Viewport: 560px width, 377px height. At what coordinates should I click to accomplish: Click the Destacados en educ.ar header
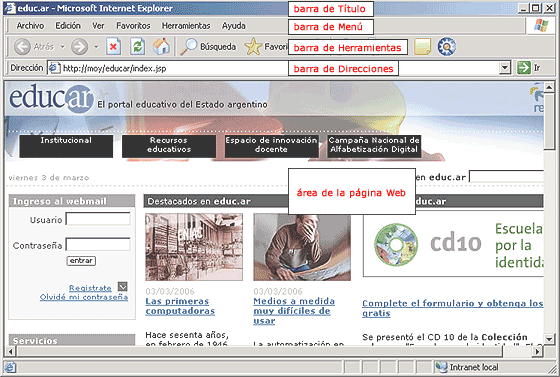tap(216, 201)
